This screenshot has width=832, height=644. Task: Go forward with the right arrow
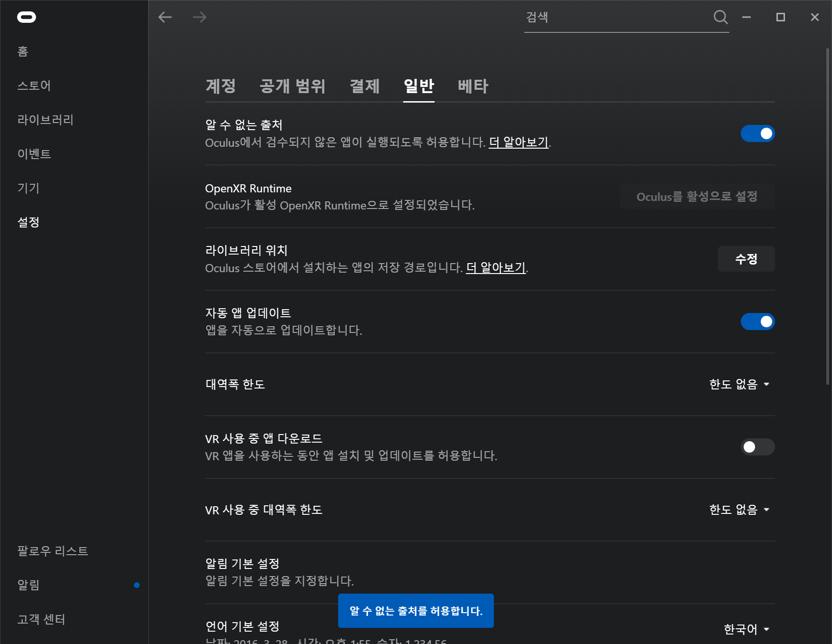[199, 17]
